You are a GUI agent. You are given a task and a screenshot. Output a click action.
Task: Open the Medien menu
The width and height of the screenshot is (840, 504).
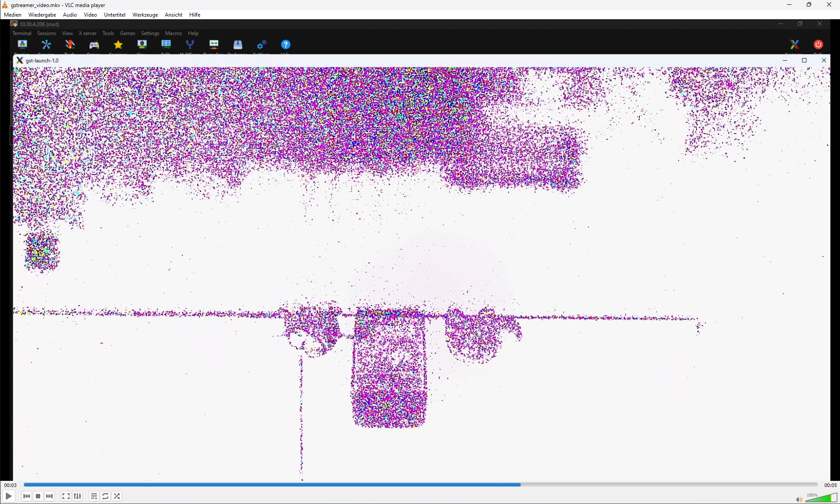tap(13, 14)
